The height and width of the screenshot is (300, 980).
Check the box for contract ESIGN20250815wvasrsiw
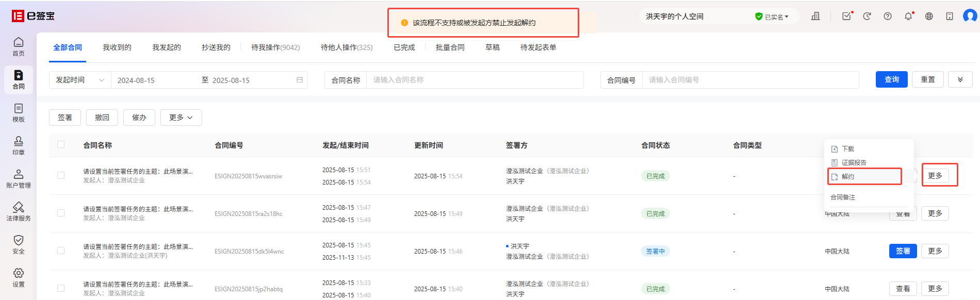[61, 175]
